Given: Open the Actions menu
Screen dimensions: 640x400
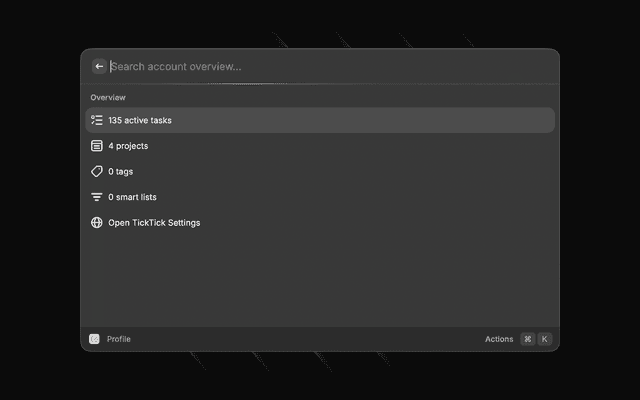Looking at the screenshot, I should (499, 339).
